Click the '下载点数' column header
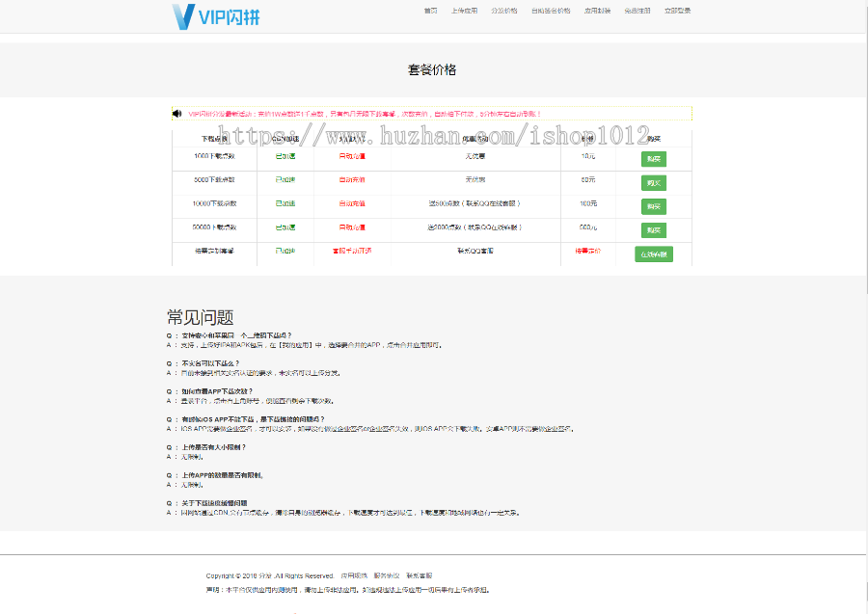The width and height of the screenshot is (868, 614). [214, 138]
